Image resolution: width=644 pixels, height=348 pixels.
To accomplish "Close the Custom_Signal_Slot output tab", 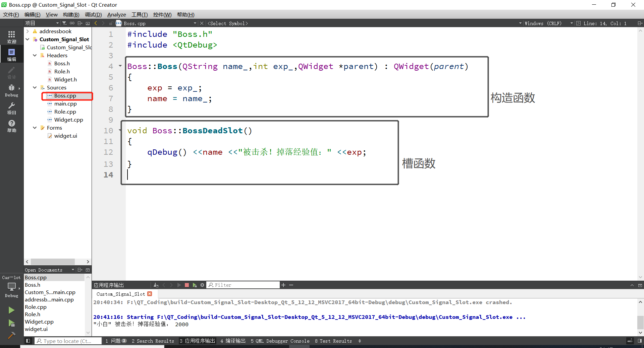I will click(x=150, y=294).
